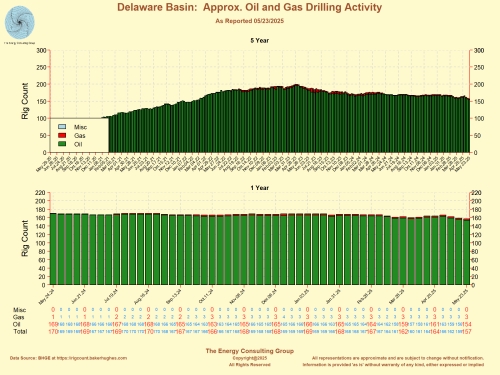This screenshot has height=375, width=500.
Task: Click the Oil value 161 under Apr-25-25
Action: point(435,324)
